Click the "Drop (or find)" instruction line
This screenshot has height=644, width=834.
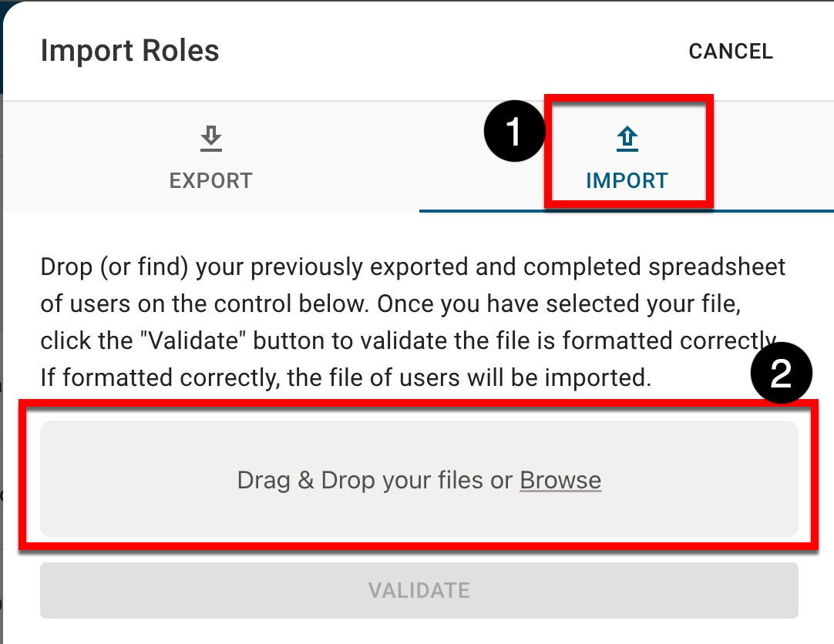click(116, 267)
